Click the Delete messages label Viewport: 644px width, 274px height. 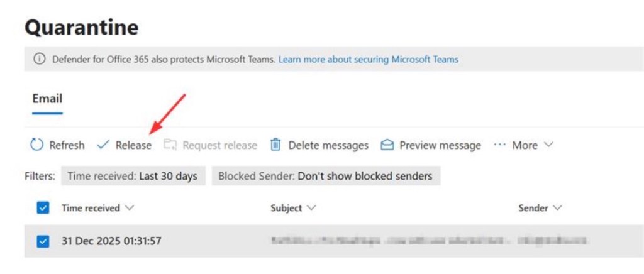tap(328, 145)
